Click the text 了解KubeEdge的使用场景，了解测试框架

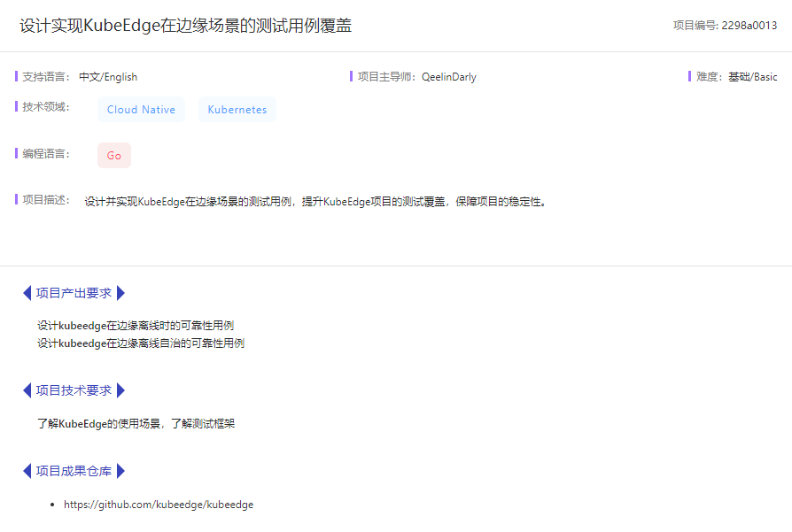(x=136, y=423)
